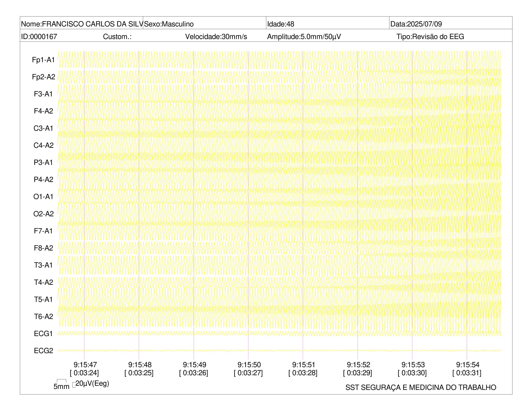The height and width of the screenshot is (411, 532).
Task: Click the 9:15:47 time marker label
Action: tap(85, 365)
